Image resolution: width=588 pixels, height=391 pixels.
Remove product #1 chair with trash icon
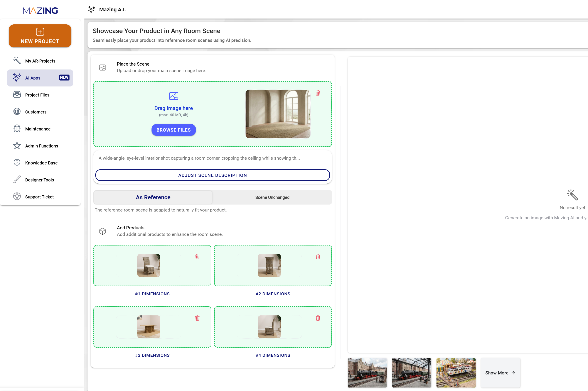[x=197, y=257]
